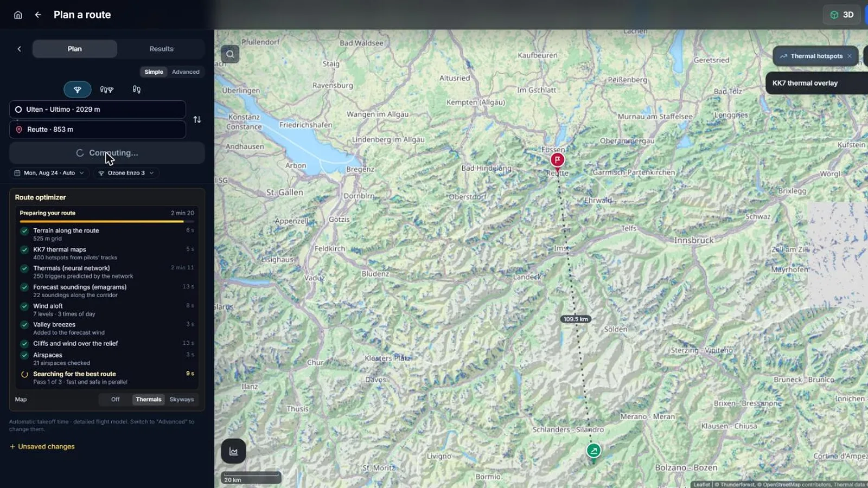Screen dimensions: 868x488
Task: Click the Searching for the best route row
Action: pos(107,378)
